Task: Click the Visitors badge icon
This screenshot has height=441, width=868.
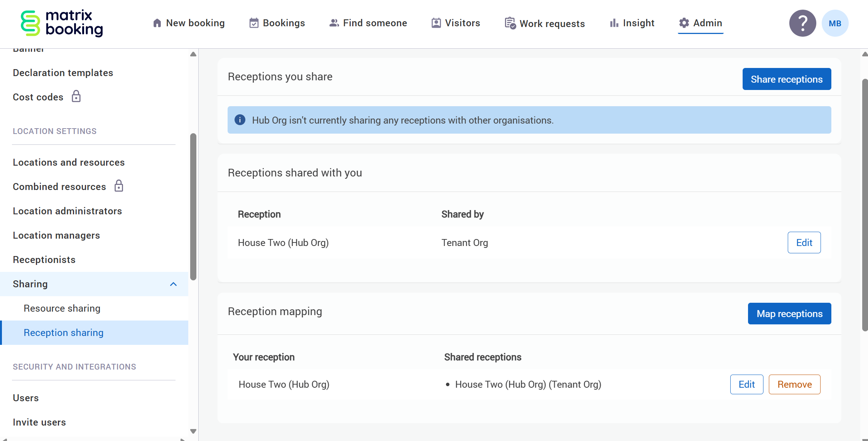Action: click(x=436, y=23)
